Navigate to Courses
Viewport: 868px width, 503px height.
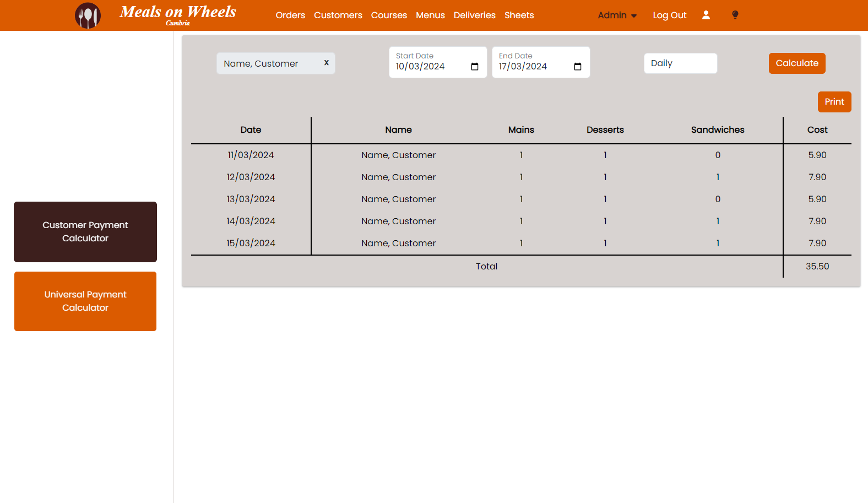click(389, 15)
